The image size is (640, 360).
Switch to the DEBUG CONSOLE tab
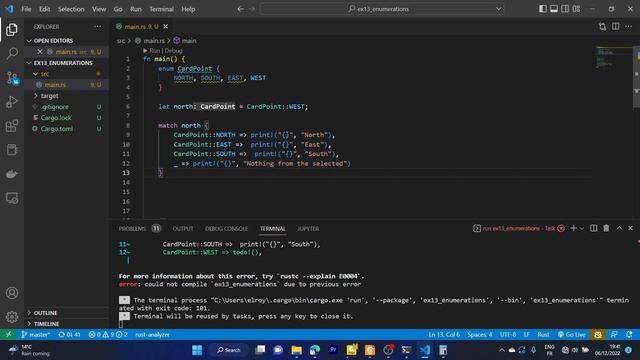tap(226, 229)
